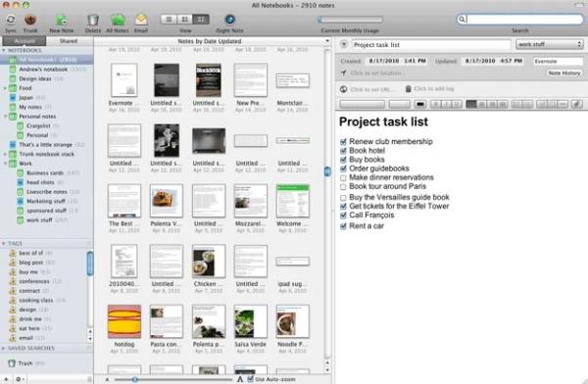588x384 pixels.
Task: Toggle the Book hotel checkbox
Action: tap(343, 151)
